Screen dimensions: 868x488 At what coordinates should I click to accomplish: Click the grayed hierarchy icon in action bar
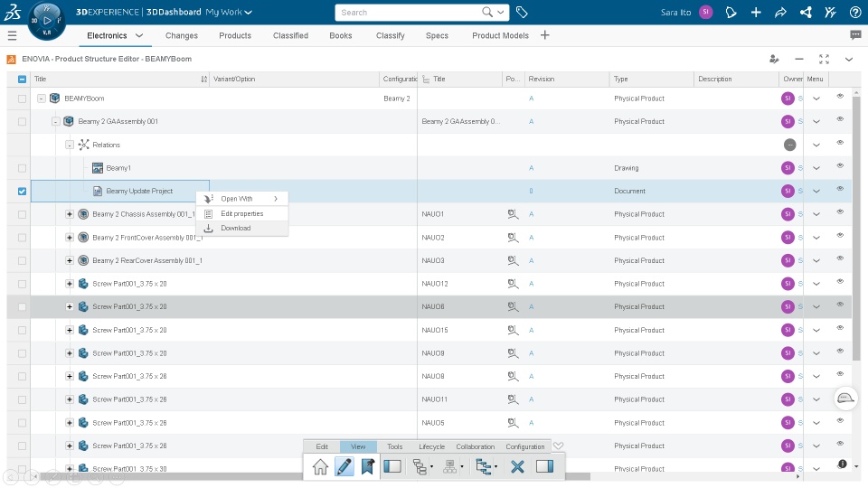[453, 467]
